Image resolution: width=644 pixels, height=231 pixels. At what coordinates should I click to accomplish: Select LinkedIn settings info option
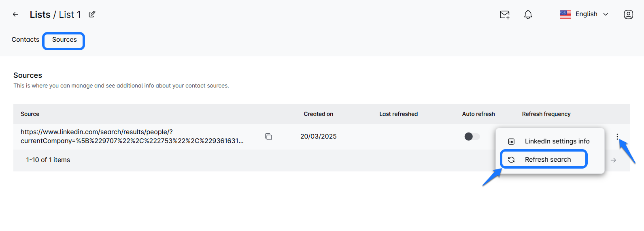(x=557, y=141)
